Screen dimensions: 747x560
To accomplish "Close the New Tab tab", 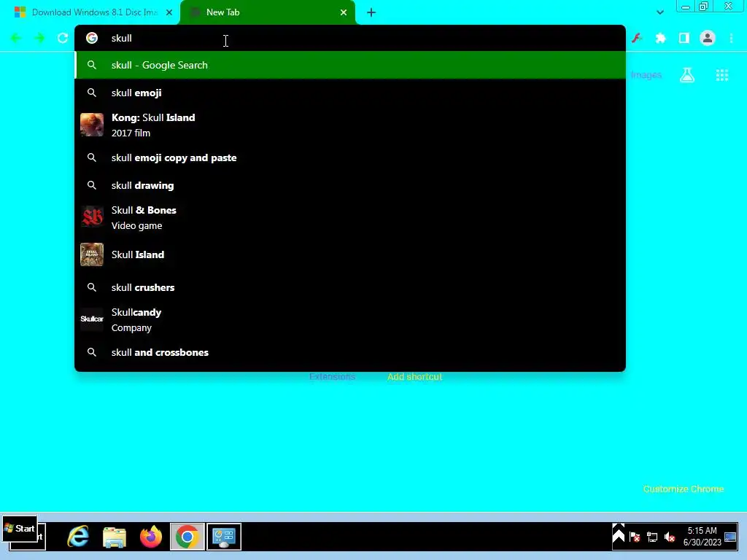I will 344,12.
